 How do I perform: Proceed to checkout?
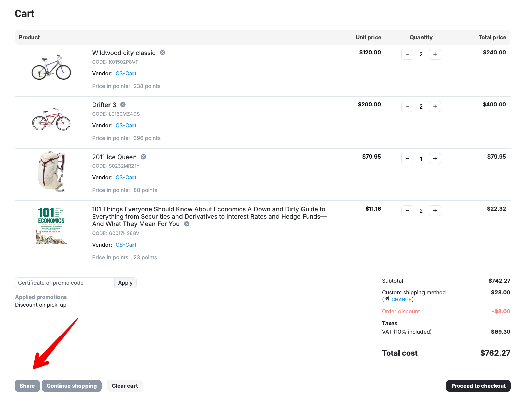click(x=478, y=386)
